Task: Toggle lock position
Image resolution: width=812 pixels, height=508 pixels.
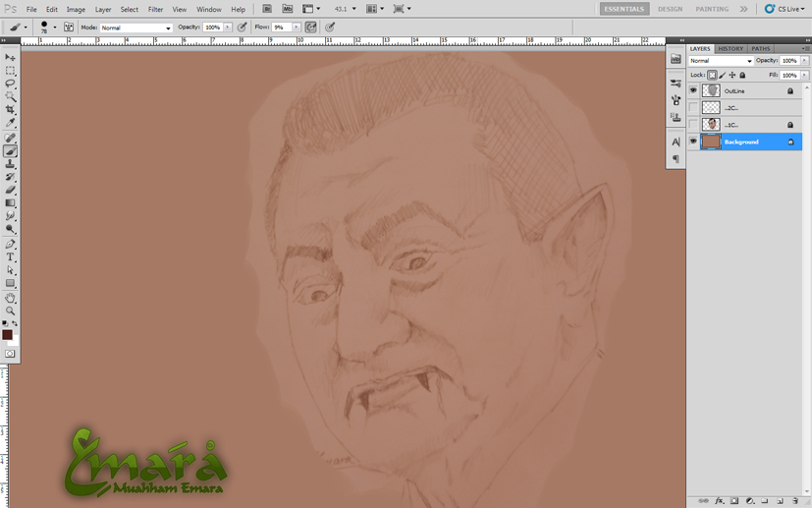Action: tap(732, 75)
